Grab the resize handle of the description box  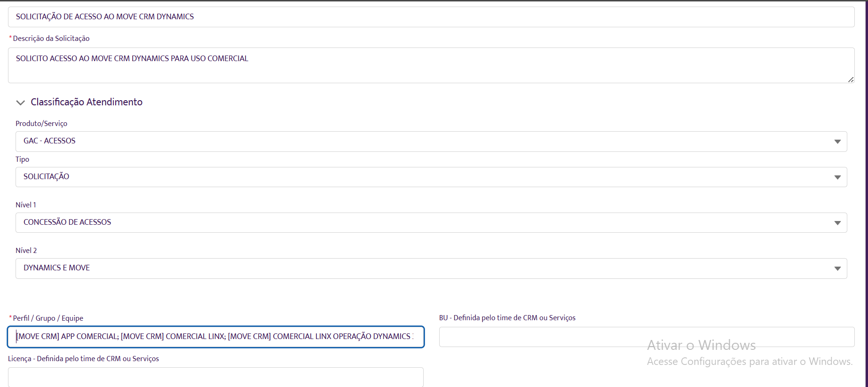(x=851, y=79)
